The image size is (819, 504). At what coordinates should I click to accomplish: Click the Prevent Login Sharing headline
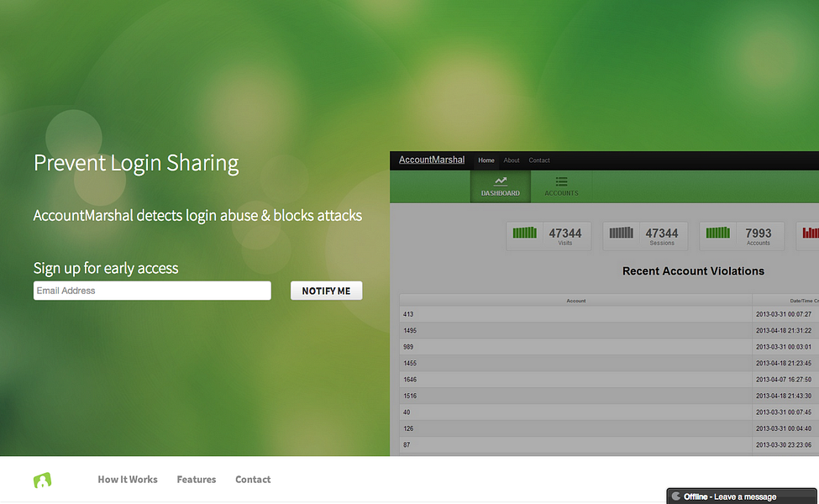click(x=136, y=164)
